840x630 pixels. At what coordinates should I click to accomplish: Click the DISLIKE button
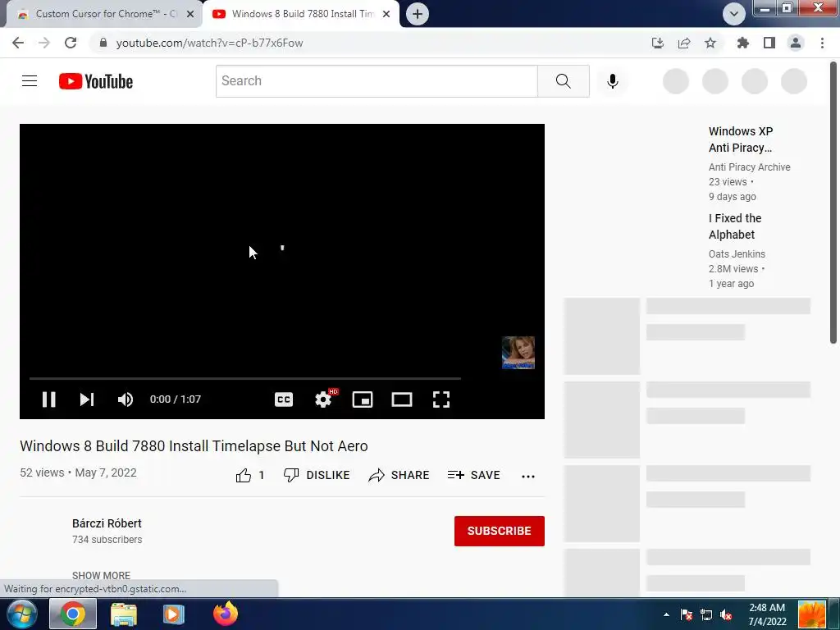(x=317, y=475)
